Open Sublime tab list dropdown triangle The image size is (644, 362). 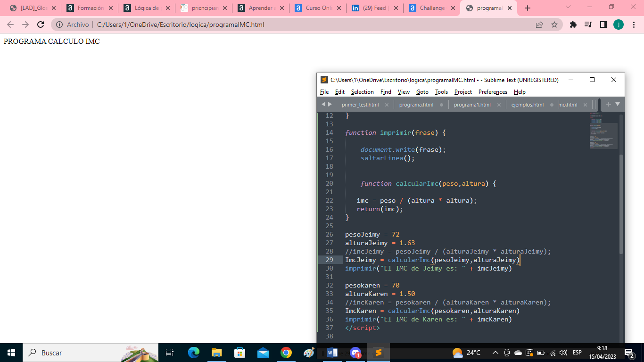tap(618, 104)
